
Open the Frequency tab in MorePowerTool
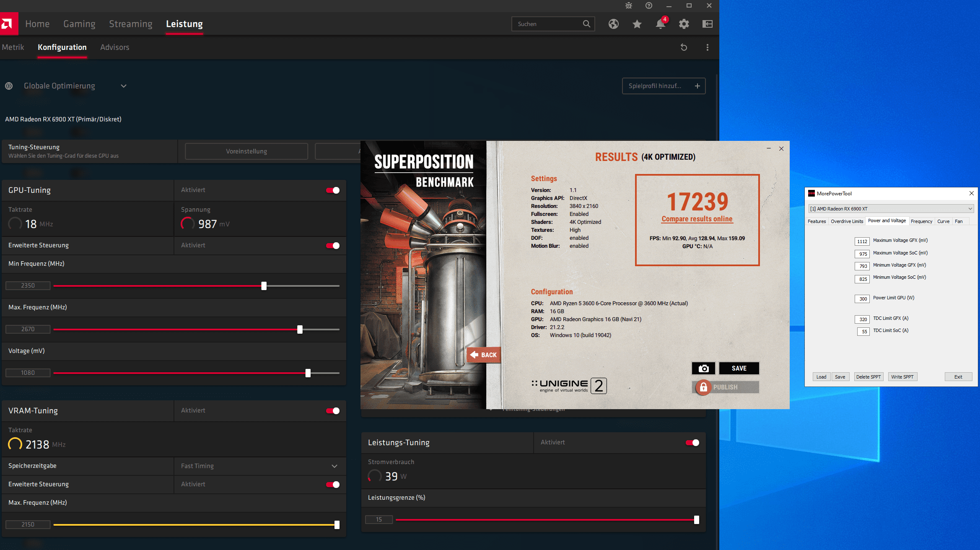coord(921,221)
